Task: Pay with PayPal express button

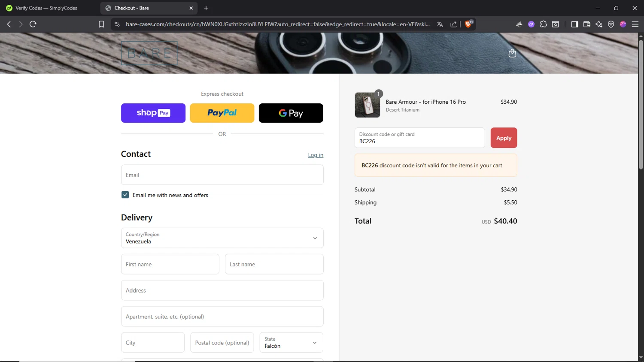Action: pos(222,113)
